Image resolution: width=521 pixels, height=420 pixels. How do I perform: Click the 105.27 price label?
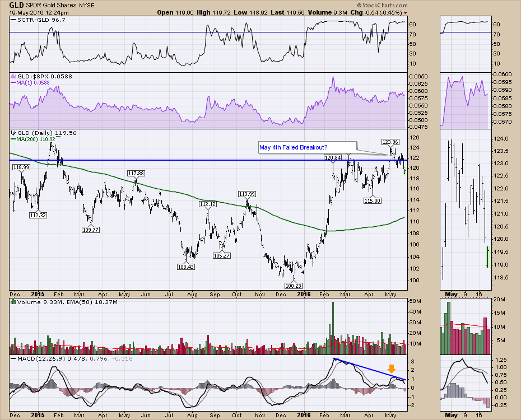[222, 255]
